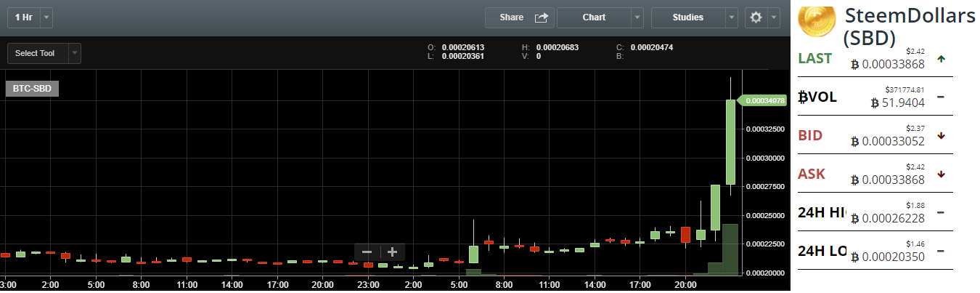The width and height of the screenshot is (980, 293).
Task: Expand the gear settings dropdown arrow
Action: (772, 17)
